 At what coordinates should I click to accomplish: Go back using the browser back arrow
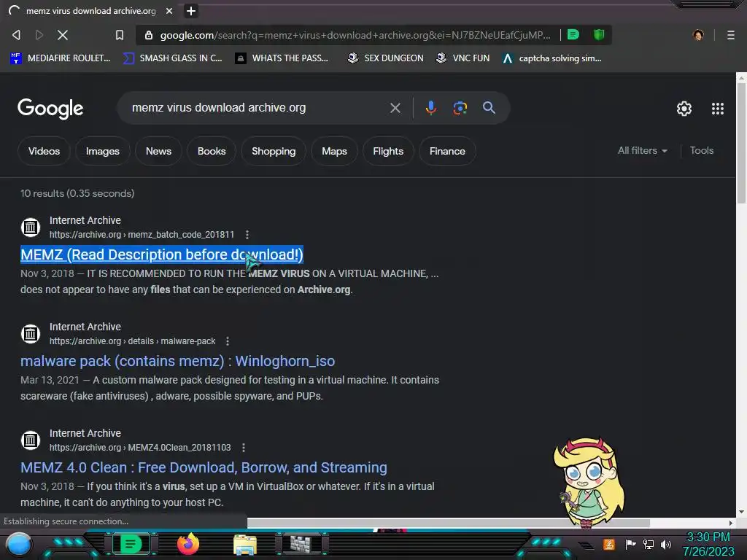pyautogui.click(x=16, y=35)
